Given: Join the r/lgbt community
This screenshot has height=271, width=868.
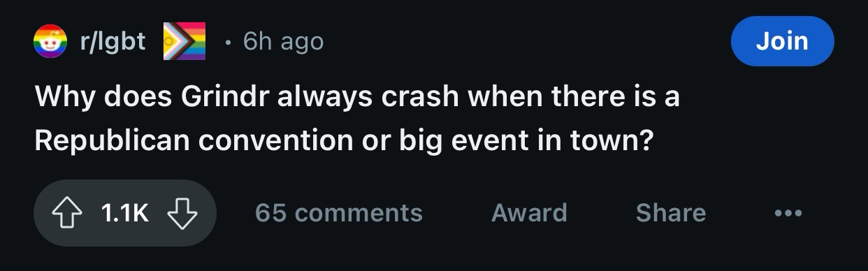Looking at the screenshot, I should point(782,41).
